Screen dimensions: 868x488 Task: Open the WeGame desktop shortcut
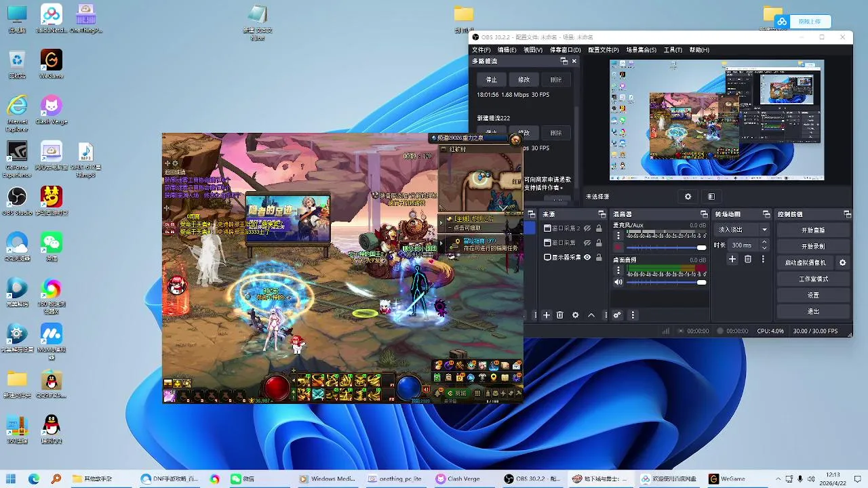coord(52,64)
